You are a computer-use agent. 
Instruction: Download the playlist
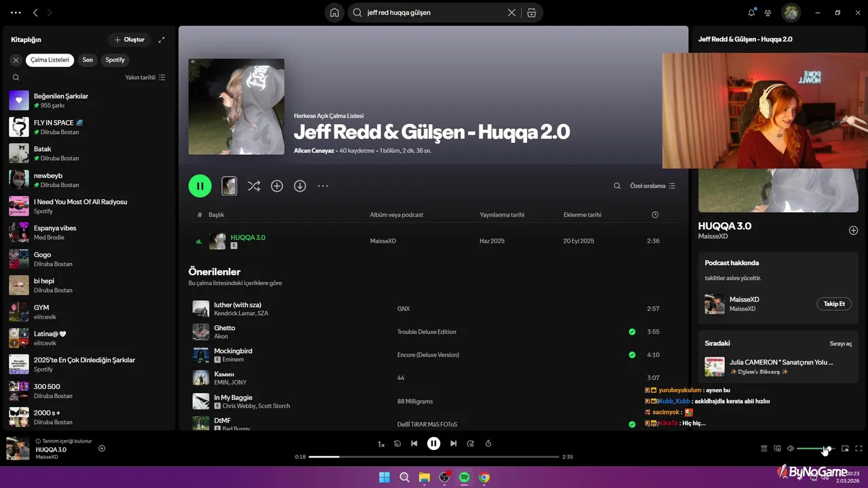point(300,186)
